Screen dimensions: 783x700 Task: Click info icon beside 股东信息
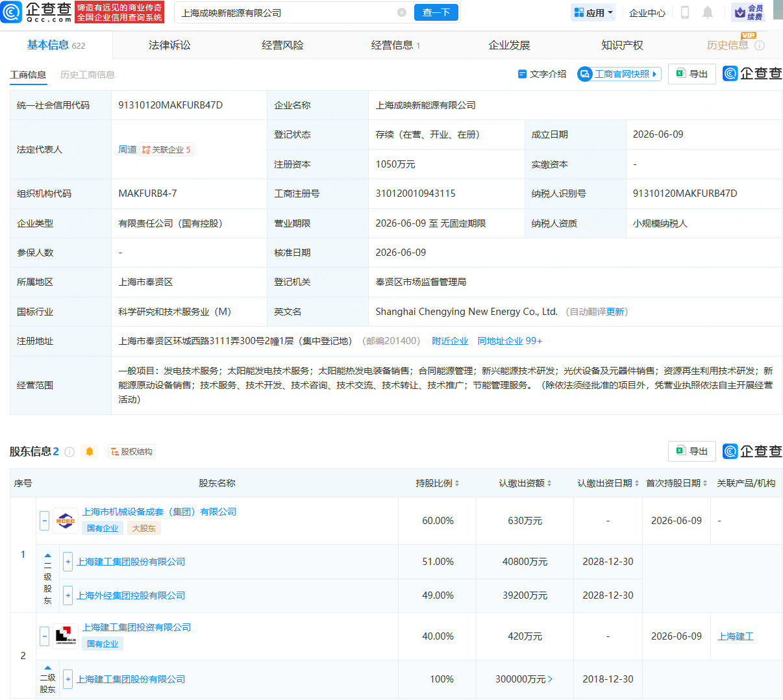click(x=69, y=451)
